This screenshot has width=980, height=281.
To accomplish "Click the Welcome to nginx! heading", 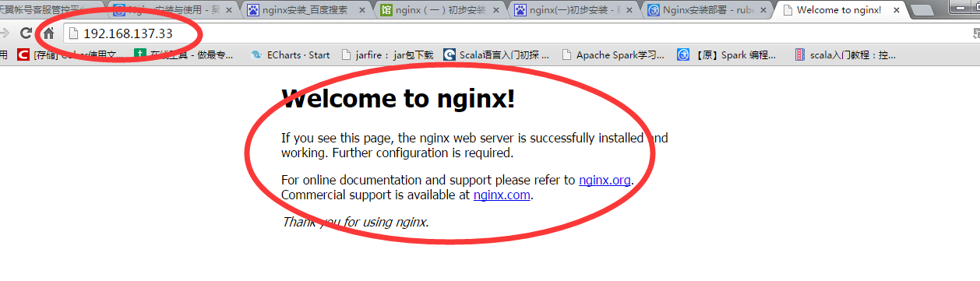I will click(x=398, y=99).
